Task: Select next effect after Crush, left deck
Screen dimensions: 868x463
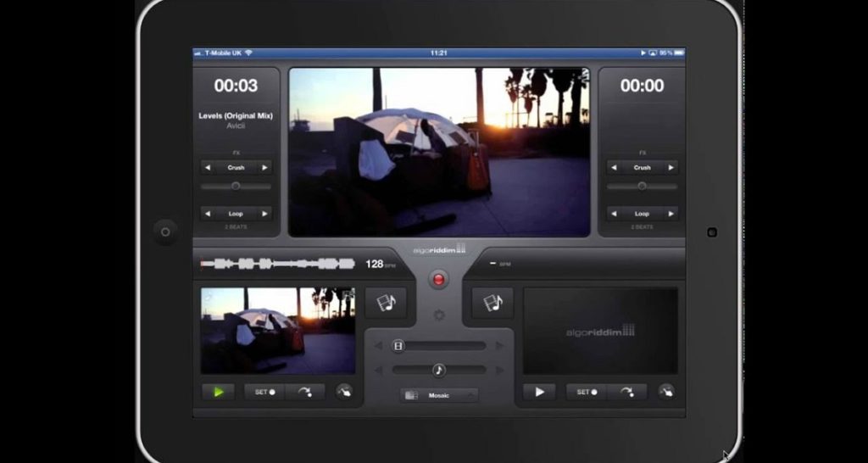Action: click(264, 168)
